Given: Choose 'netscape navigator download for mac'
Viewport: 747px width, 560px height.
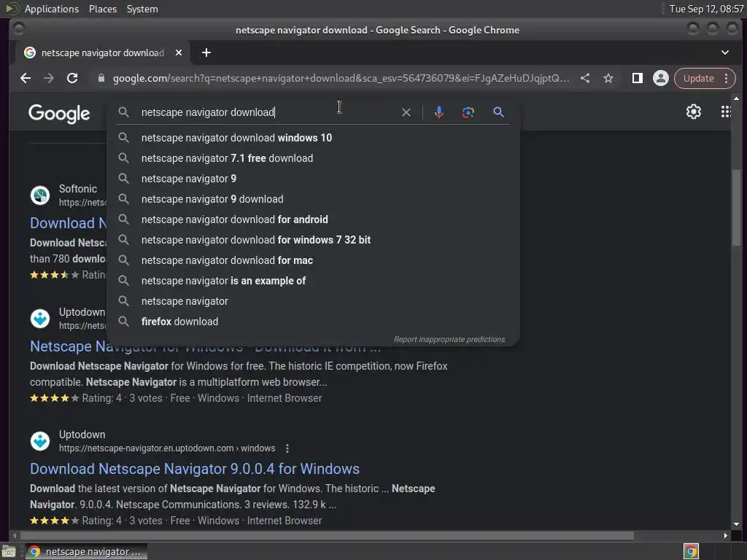Looking at the screenshot, I should [x=314, y=260].
